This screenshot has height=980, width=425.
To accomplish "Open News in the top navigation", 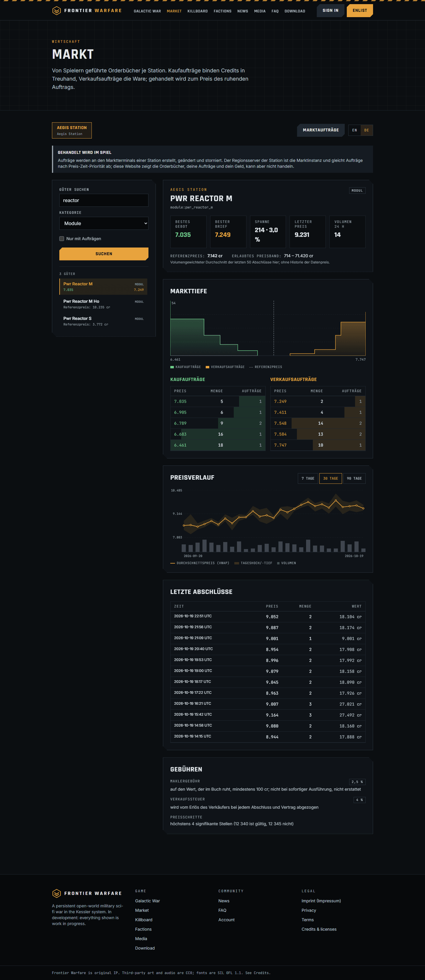I will (x=243, y=11).
